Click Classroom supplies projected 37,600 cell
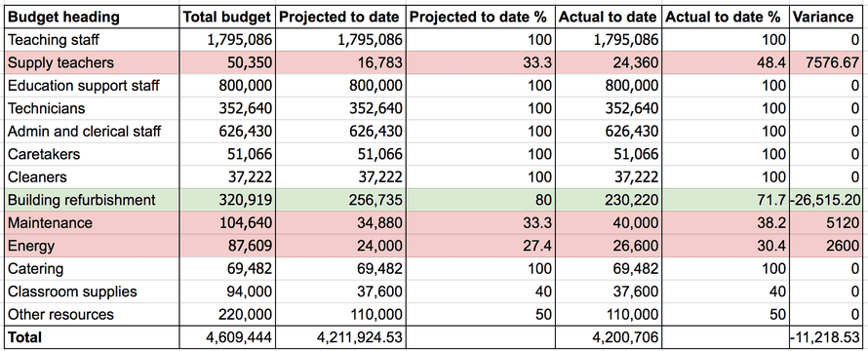This screenshot has width=868, height=351. 340,292
